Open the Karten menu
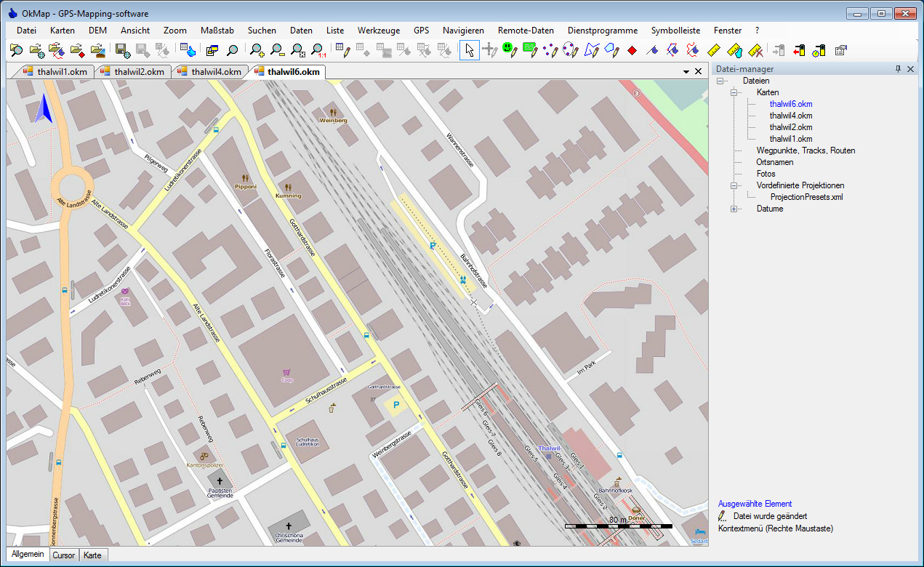Image resolution: width=924 pixels, height=567 pixels. click(x=63, y=31)
